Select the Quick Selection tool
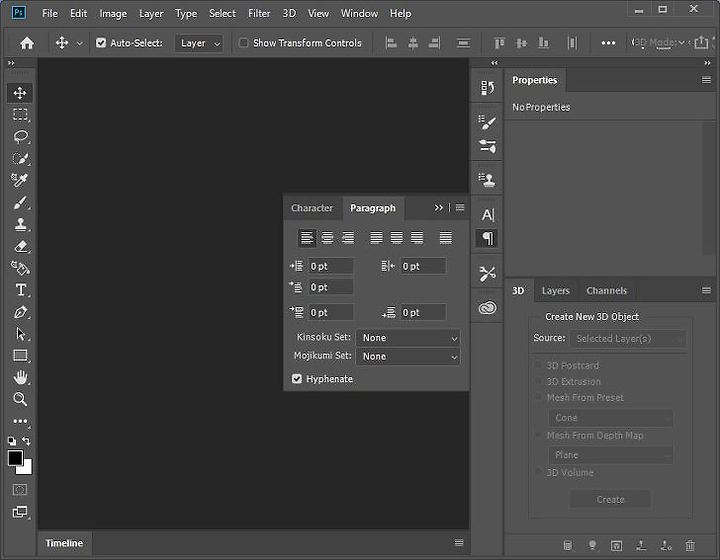The width and height of the screenshot is (720, 560). 20,158
